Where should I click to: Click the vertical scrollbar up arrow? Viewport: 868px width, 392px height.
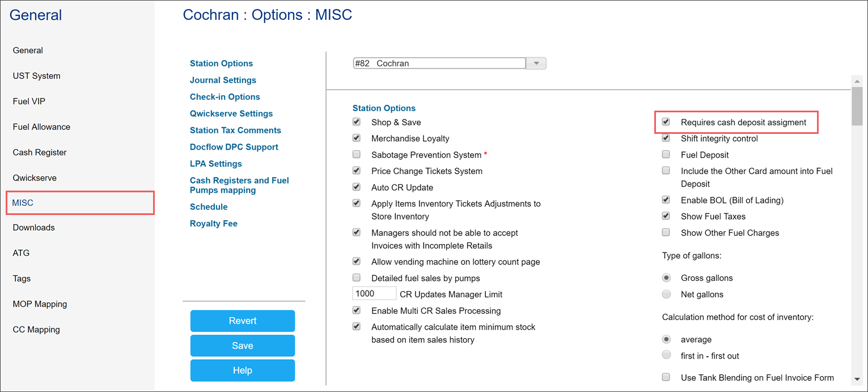pos(857,82)
